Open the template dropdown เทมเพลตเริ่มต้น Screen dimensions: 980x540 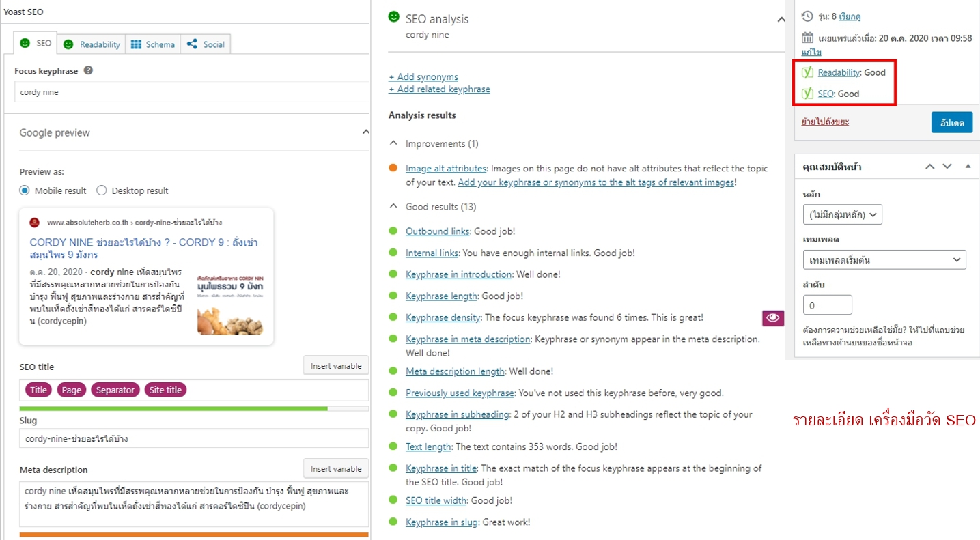[x=884, y=260]
